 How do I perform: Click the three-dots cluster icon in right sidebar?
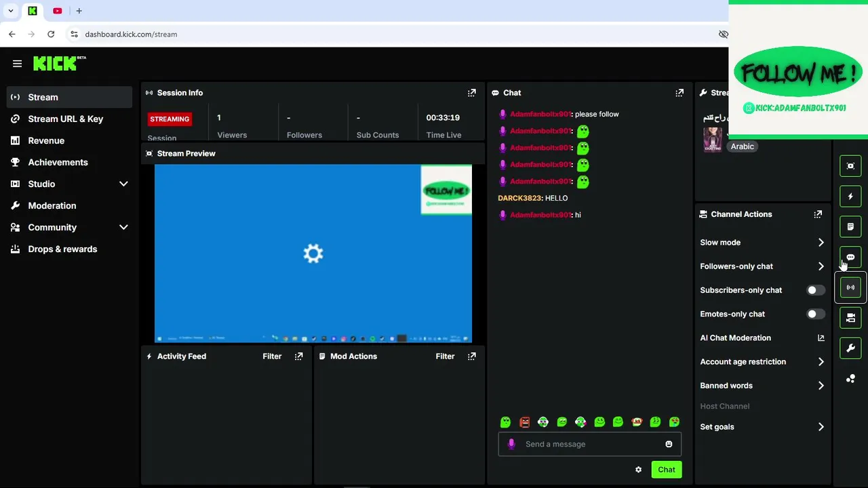click(x=850, y=379)
